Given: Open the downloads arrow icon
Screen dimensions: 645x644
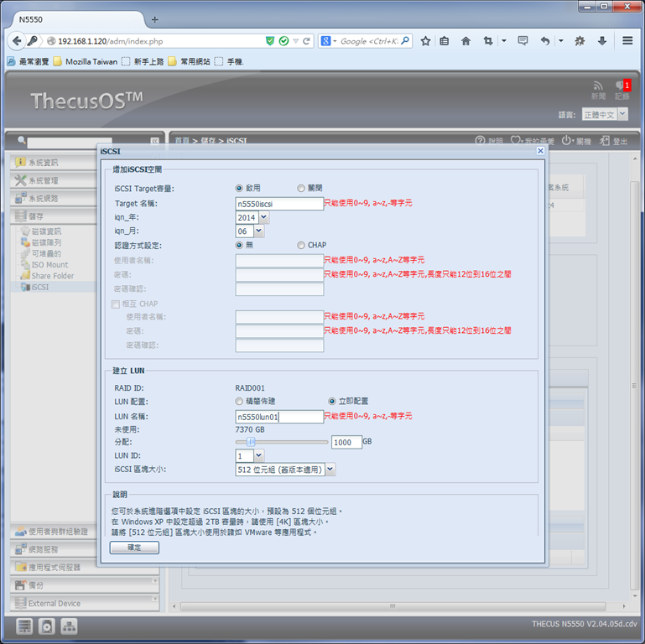Looking at the screenshot, I should tap(602, 41).
